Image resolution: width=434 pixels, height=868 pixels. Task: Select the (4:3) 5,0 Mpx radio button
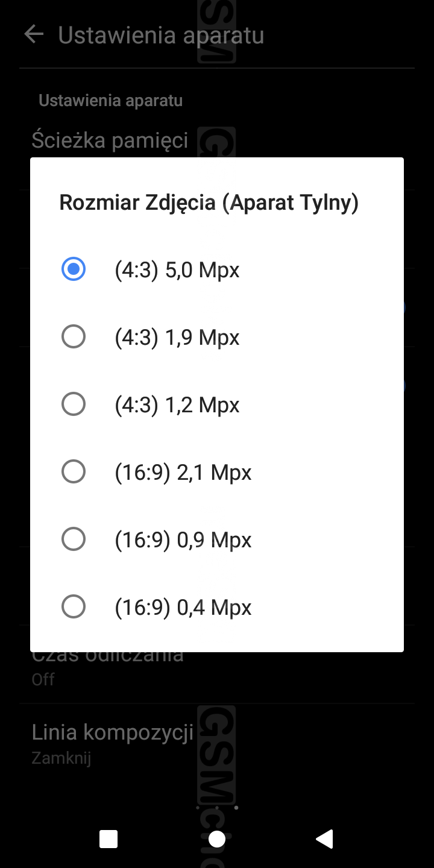74,269
